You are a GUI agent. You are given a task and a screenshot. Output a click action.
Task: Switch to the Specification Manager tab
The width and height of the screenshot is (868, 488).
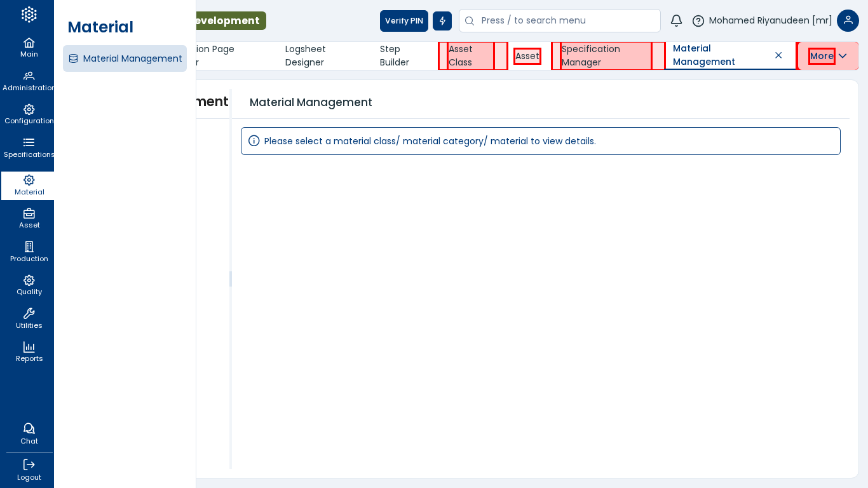click(x=591, y=56)
